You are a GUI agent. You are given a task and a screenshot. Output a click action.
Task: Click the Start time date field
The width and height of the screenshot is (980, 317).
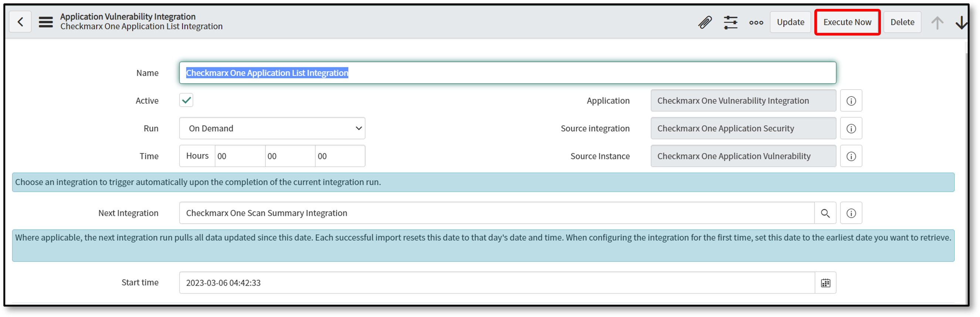(x=497, y=283)
